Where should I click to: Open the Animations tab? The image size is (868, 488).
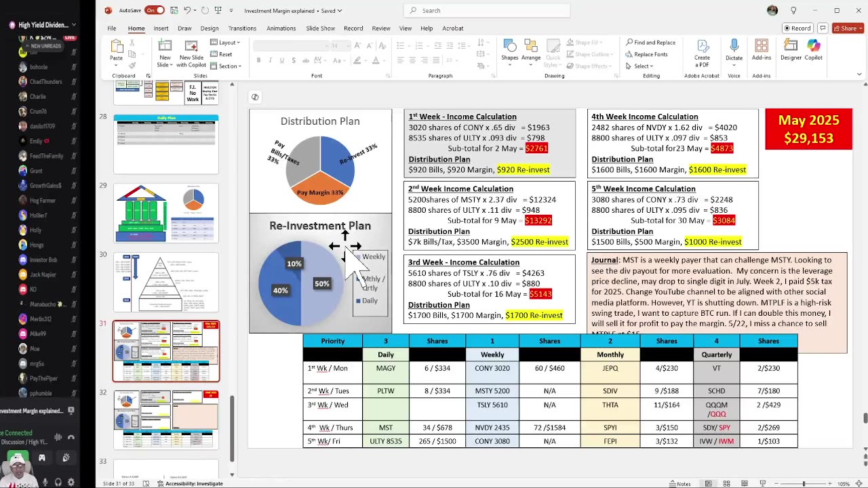281,28
